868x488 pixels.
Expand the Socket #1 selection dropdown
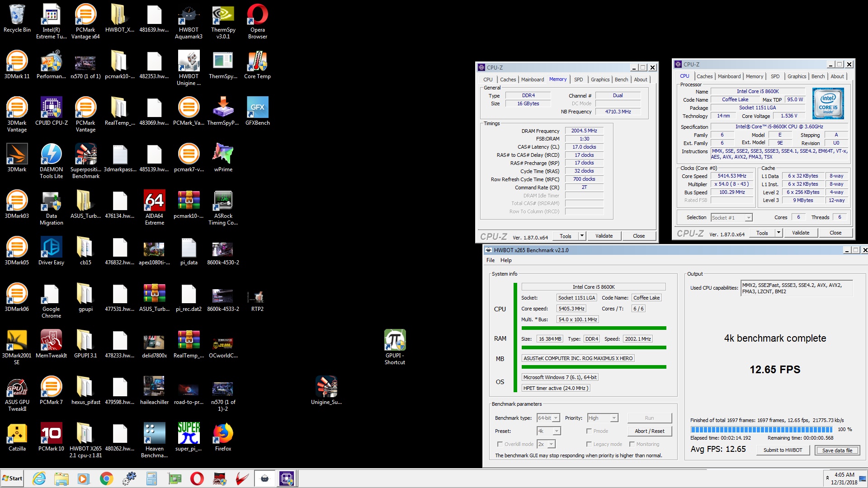coord(731,218)
